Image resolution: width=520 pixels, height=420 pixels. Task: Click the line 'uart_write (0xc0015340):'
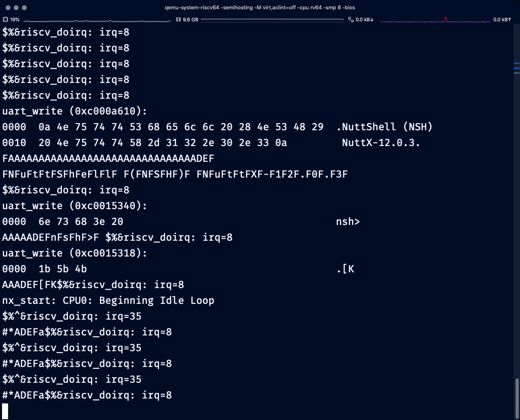75,206
